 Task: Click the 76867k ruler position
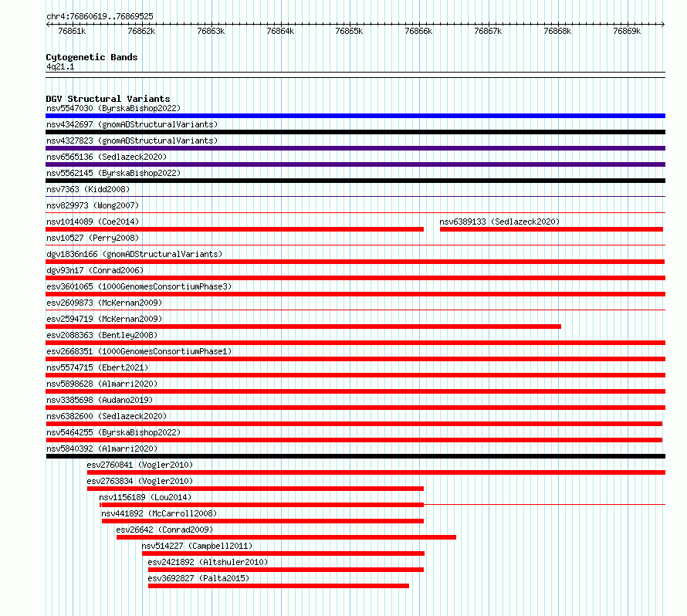pos(488,31)
